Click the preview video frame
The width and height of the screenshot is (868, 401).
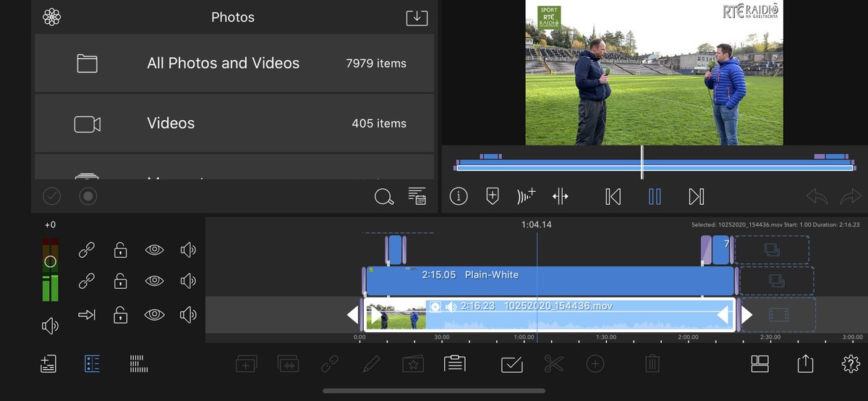pos(655,72)
